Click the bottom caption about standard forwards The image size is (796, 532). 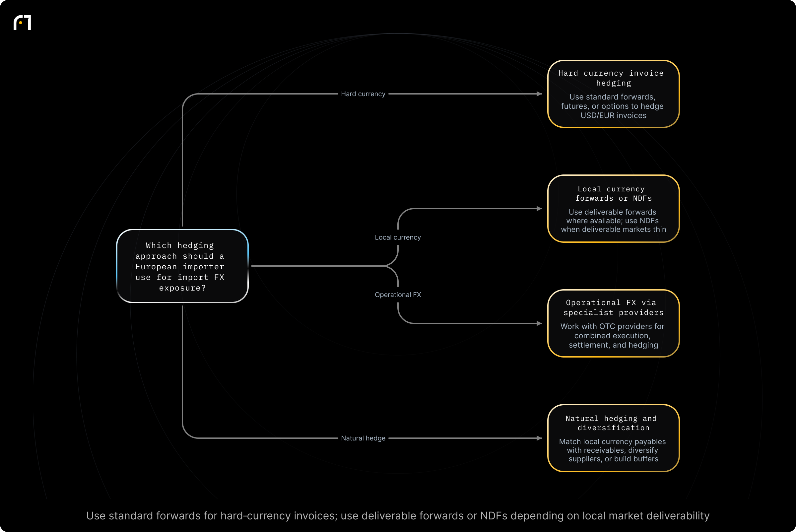[x=398, y=516]
